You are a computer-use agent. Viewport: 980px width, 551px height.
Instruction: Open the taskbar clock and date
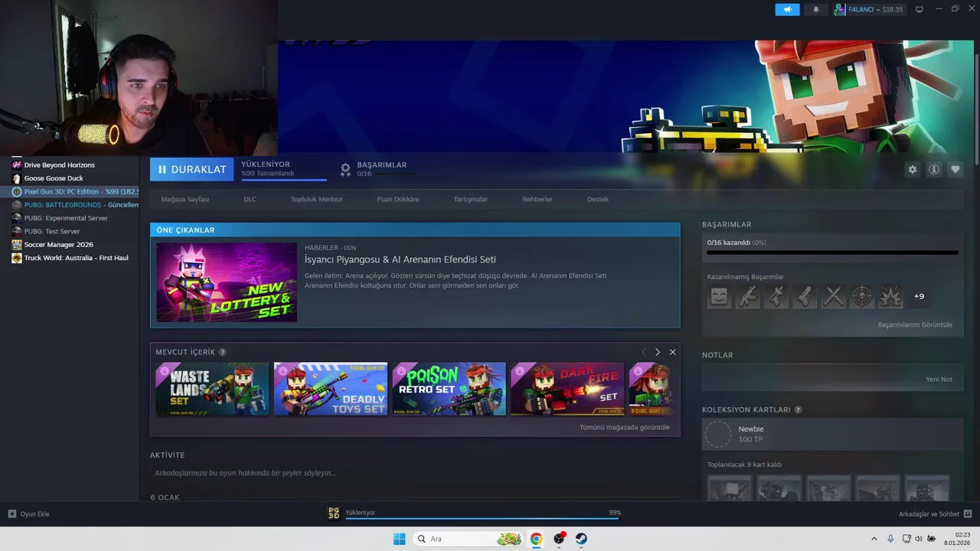click(x=958, y=539)
